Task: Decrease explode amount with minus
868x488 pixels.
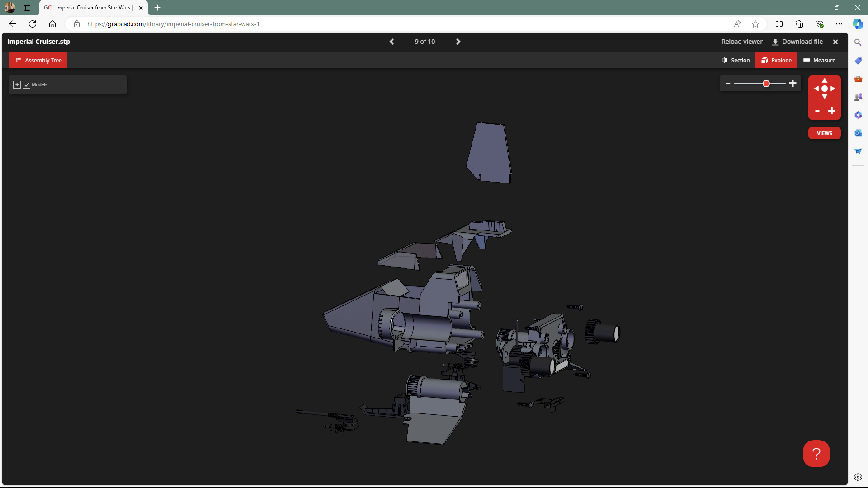Action: click(728, 83)
